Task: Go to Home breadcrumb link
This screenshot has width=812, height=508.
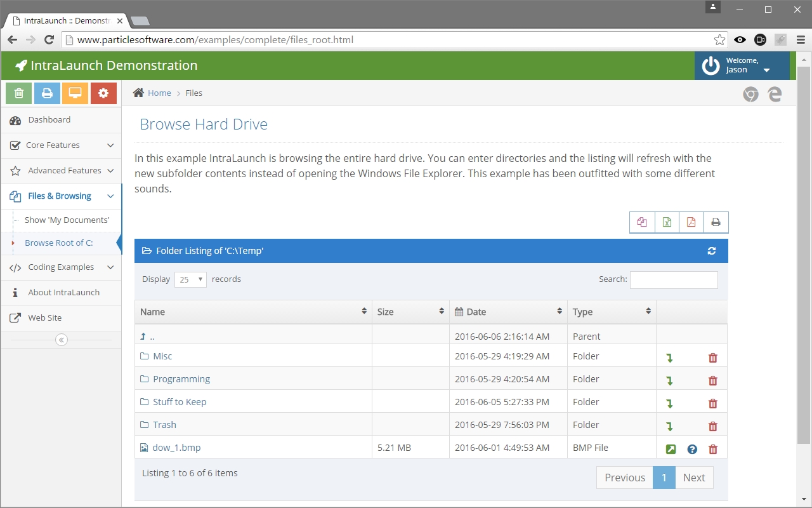Action: (159, 93)
